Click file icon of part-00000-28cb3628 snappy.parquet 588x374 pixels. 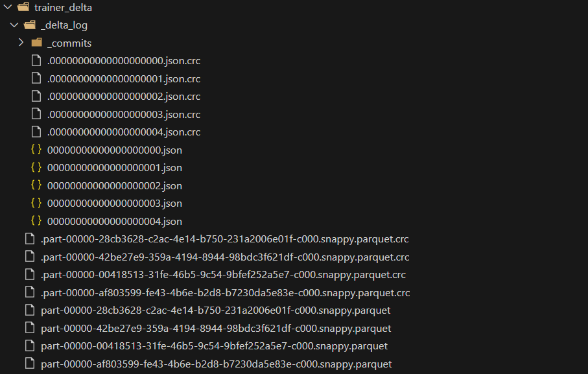(30, 310)
